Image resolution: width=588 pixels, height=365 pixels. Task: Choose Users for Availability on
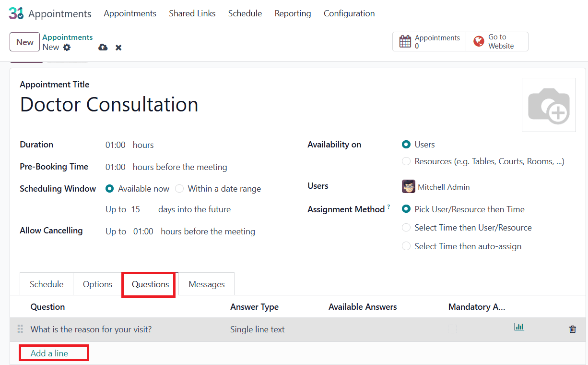point(406,145)
